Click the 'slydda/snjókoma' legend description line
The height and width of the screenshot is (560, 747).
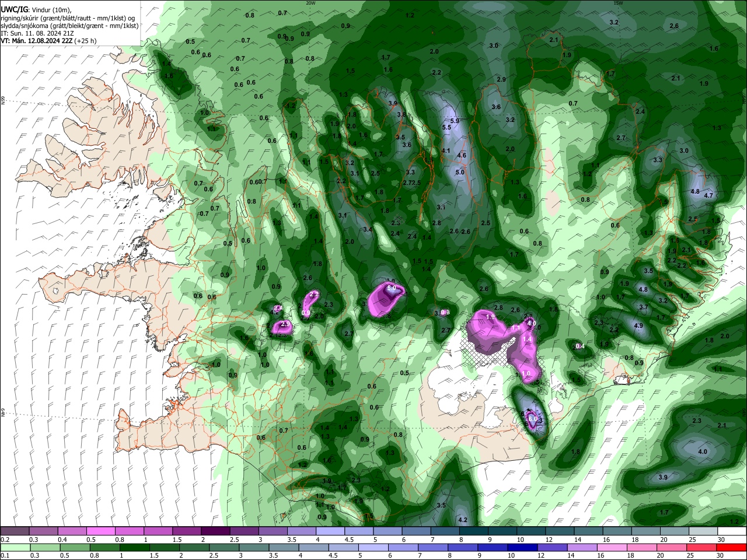pos(69,26)
